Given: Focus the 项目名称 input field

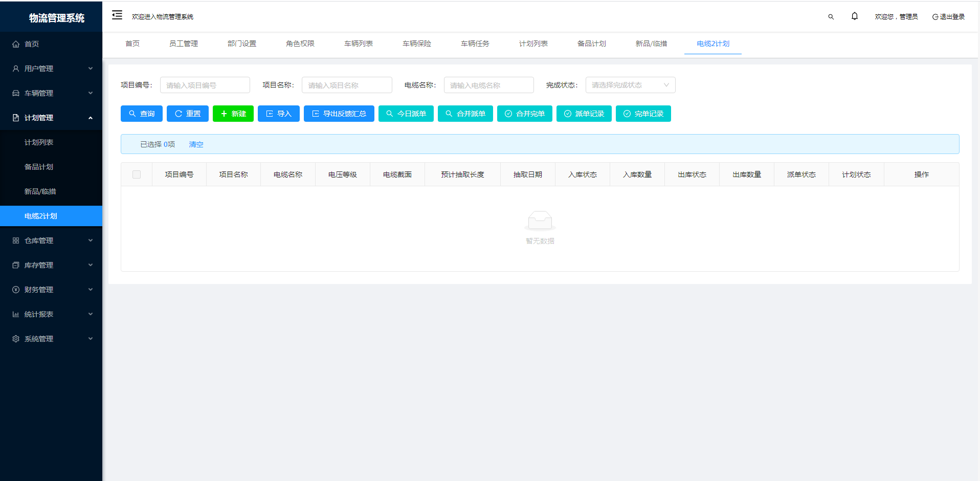Looking at the screenshot, I should click(x=347, y=85).
